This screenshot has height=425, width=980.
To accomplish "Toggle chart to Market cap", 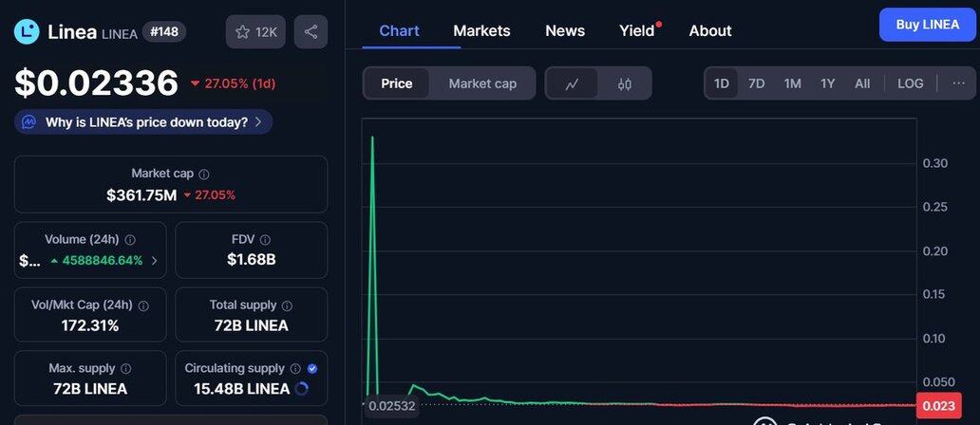I will click(x=482, y=83).
